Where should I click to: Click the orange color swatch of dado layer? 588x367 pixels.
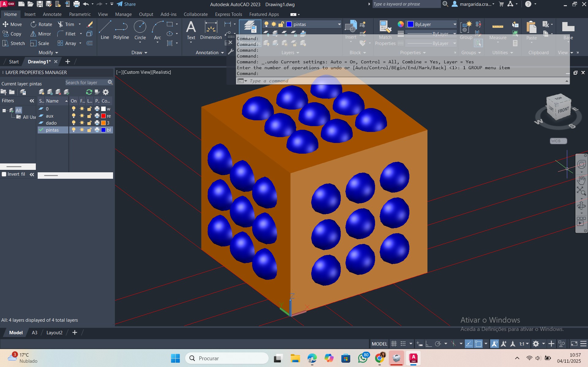click(x=104, y=123)
